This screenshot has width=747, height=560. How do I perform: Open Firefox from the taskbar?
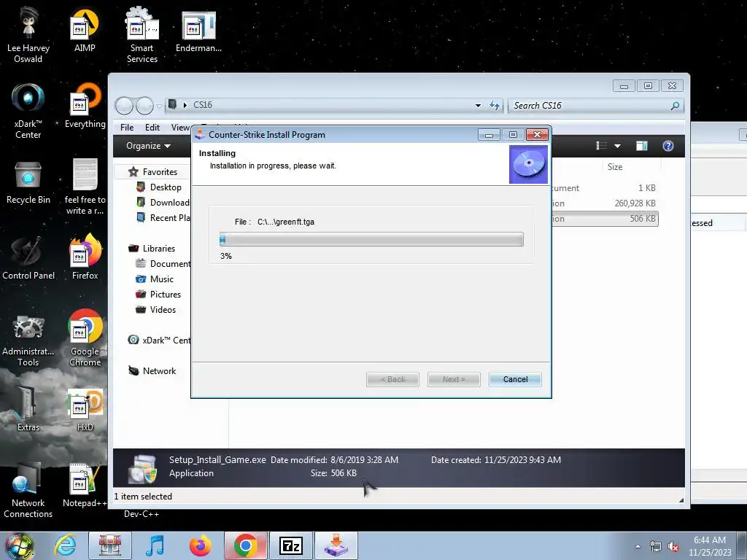tap(200, 545)
